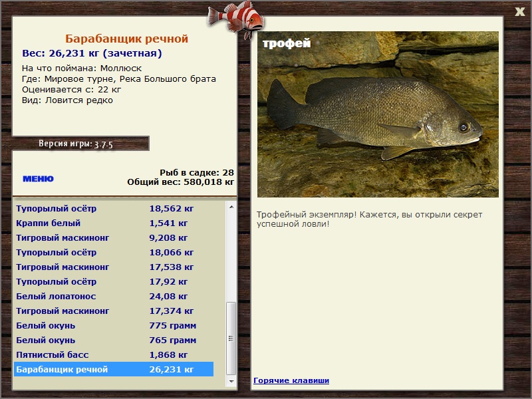Click the Трофейный экземпляр! description text
This screenshot has width=532, height=399.
(369, 219)
